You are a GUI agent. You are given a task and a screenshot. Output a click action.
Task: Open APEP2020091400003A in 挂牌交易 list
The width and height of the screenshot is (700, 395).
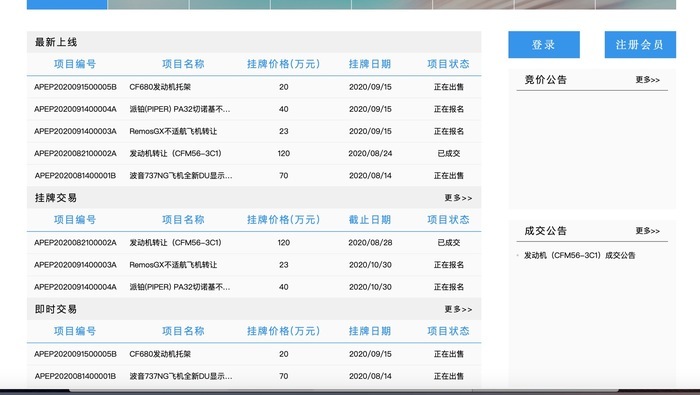point(75,265)
